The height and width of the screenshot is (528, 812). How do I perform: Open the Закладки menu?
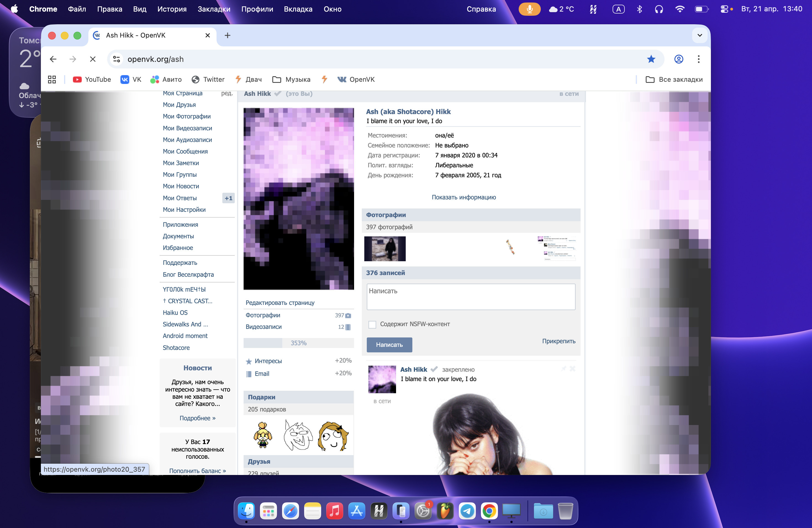click(214, 9)
